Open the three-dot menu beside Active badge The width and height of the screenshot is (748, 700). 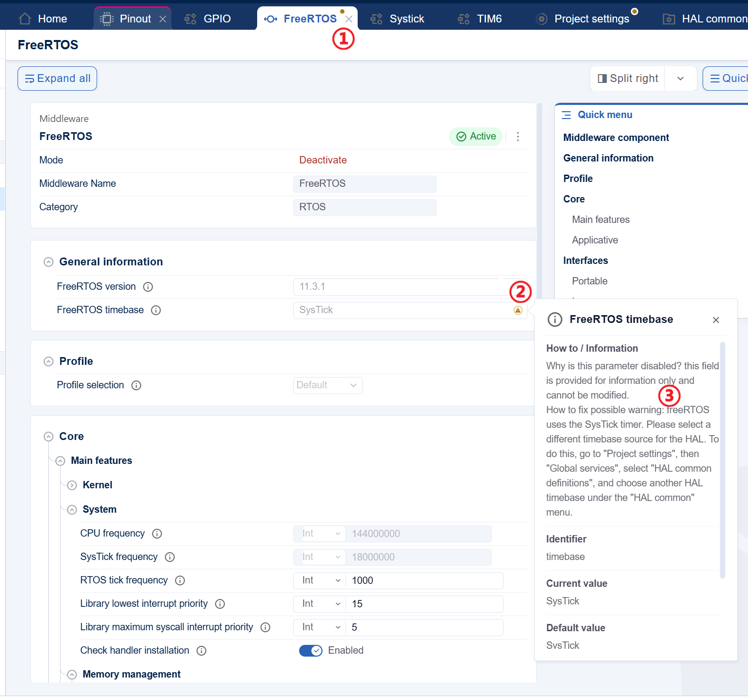pyautogui.click(x=518, y=137)
